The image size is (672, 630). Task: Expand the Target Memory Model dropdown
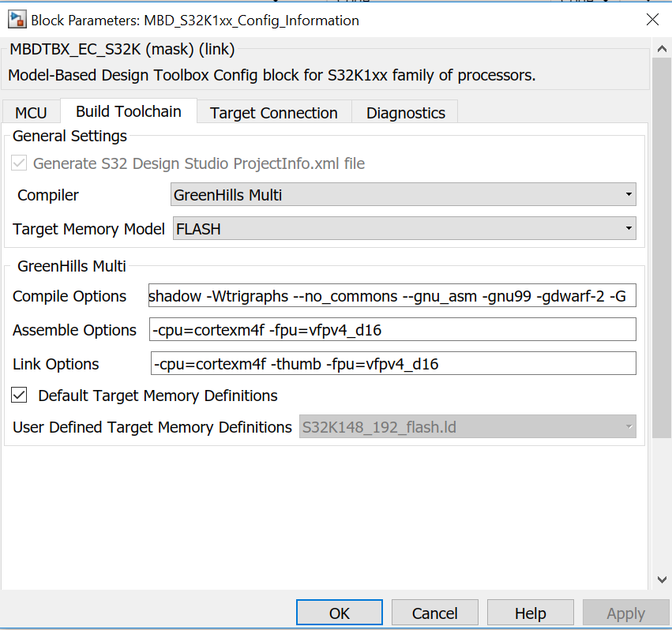[629, 228]
